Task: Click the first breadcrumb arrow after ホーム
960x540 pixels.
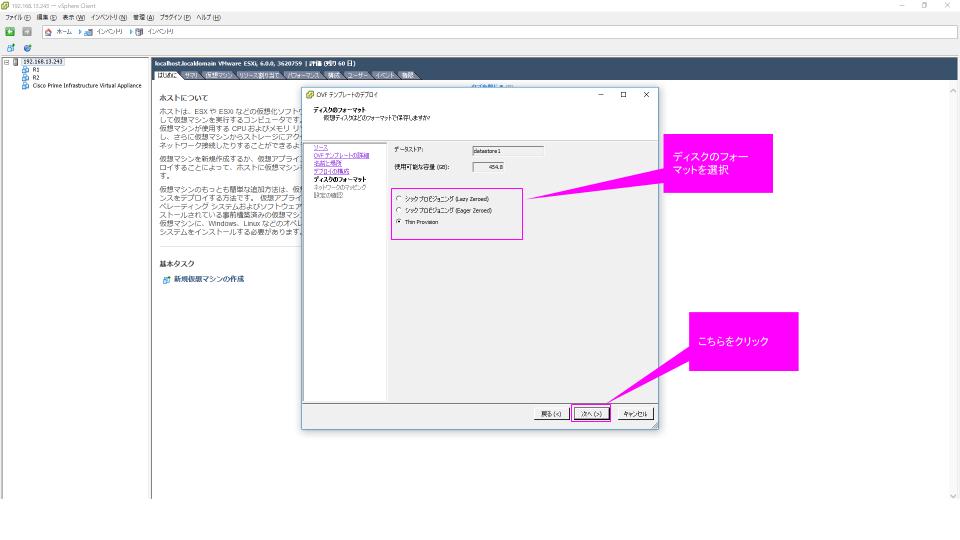Action: 80,32
